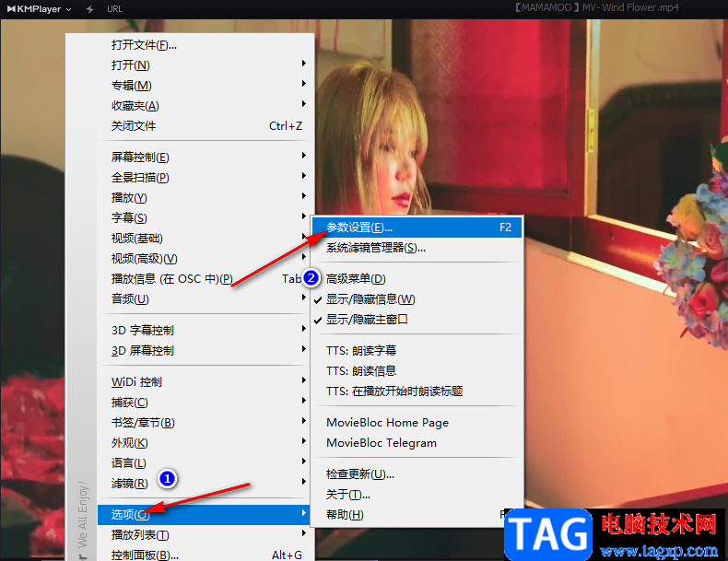The width and height of the screenshot is (728, 561).
Task: Uncheck 显示/隐藏信息(W)
Action: 417,299
